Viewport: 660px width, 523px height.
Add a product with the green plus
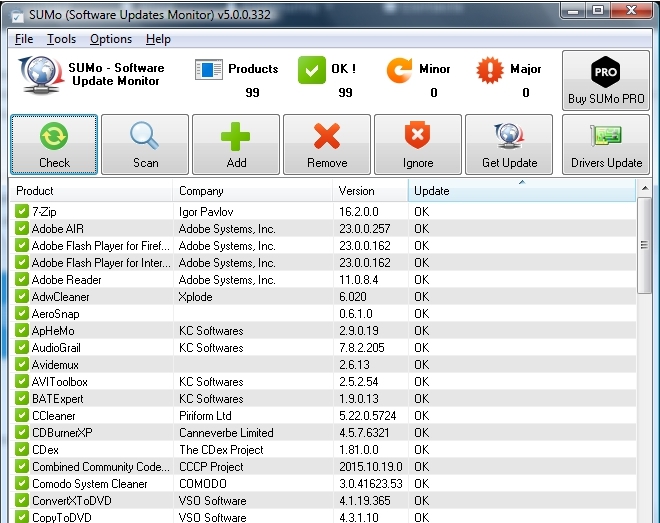236,144
